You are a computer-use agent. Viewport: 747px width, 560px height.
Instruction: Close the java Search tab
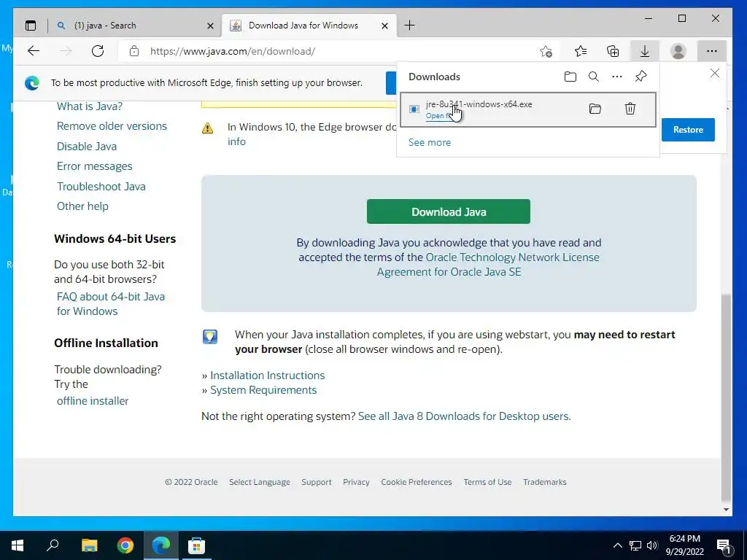click(x=210, y=26)
